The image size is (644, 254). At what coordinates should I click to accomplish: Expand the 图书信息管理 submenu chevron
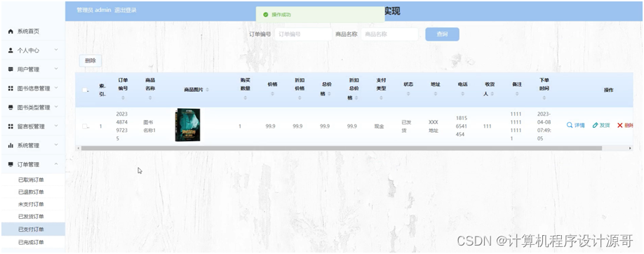pos(56,88)
